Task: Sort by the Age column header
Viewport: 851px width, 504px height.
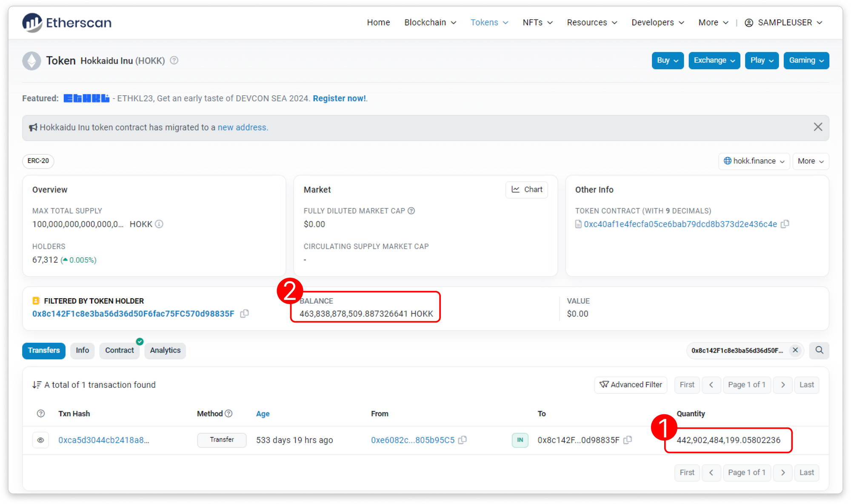Action: click(263, 413)
